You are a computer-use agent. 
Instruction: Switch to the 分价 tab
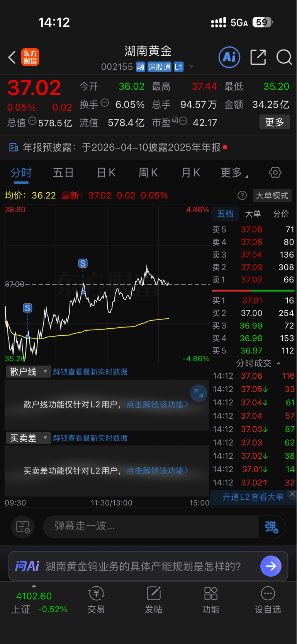(281, 214)
